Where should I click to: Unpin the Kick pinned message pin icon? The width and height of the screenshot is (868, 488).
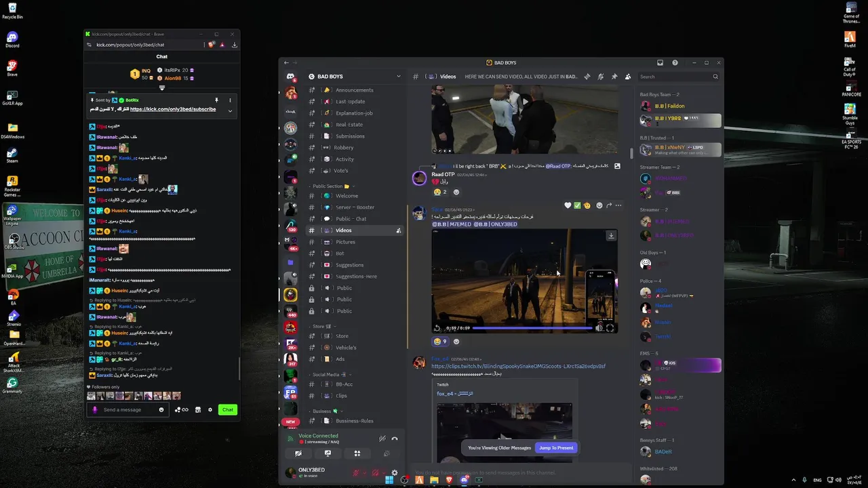[x=216, y=100]
